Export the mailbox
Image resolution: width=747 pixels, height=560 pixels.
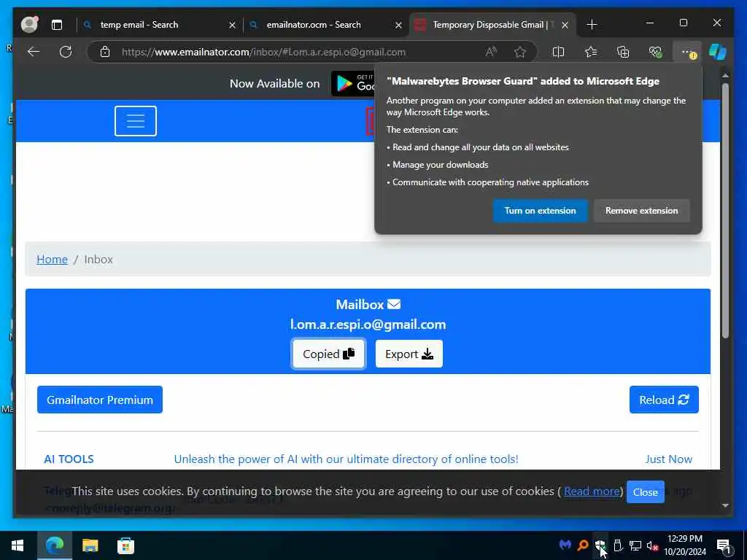pyautogui.click(x=409, y=354)
